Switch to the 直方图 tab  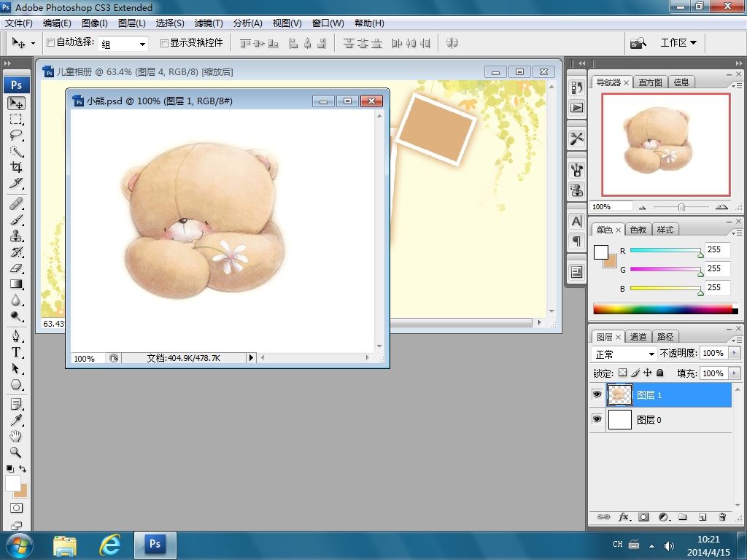coord(650,82)
